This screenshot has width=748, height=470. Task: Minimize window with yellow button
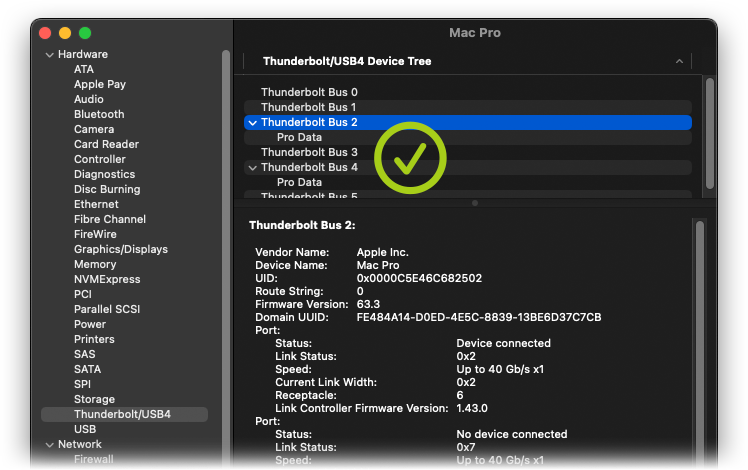[65, 33]
